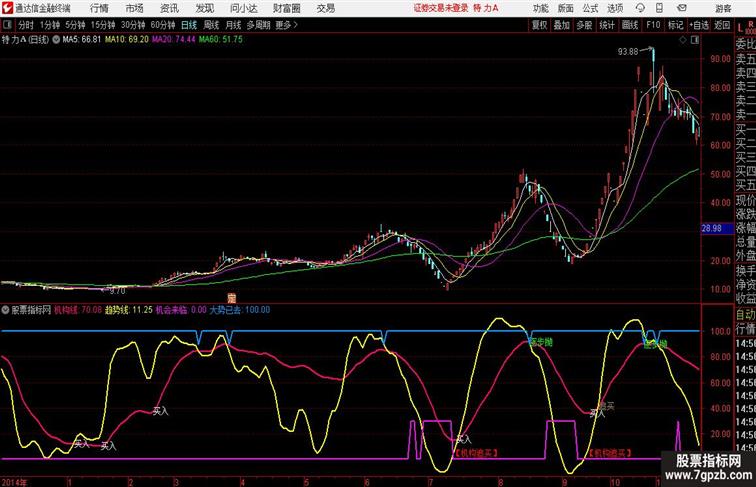Click the 机构线: 70.08 indicator label
The image size is (756, 487).
(78, 310)
